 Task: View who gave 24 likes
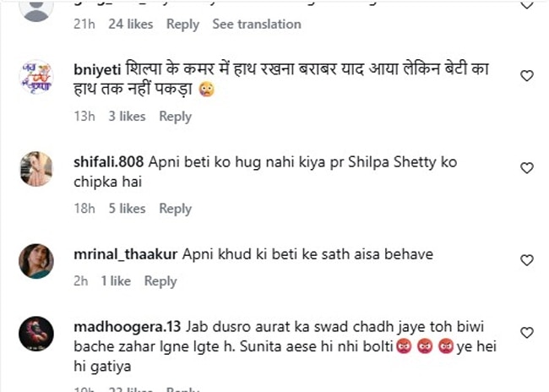131,24
